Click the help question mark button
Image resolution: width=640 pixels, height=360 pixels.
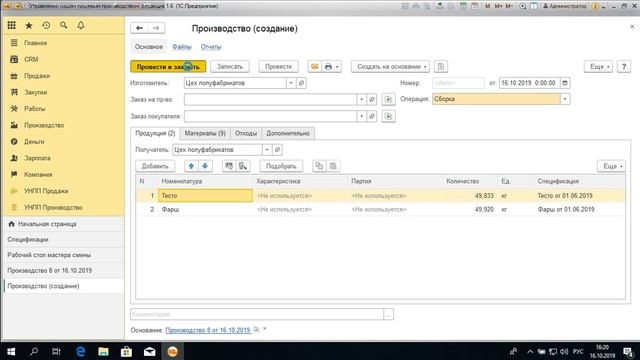pyautogui.click(x=624, y=67)
